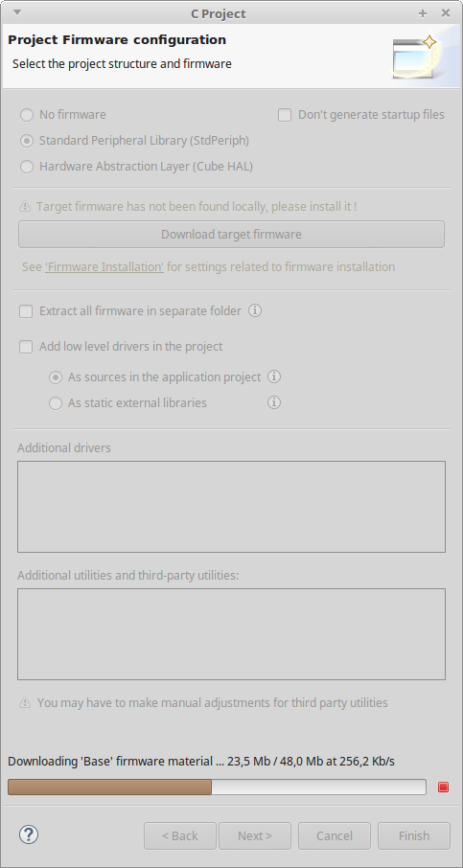
Task: Open window menu triangle in title bar
Action: (17, 12)
